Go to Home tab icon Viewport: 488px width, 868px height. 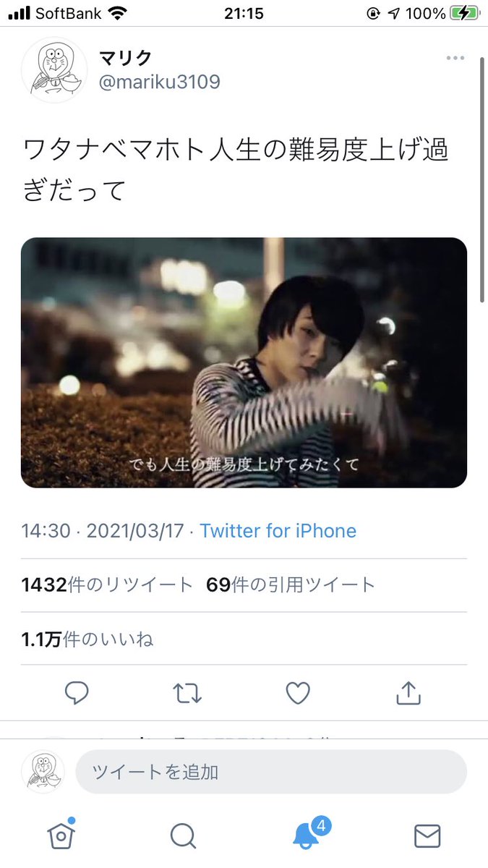point(61,836)
